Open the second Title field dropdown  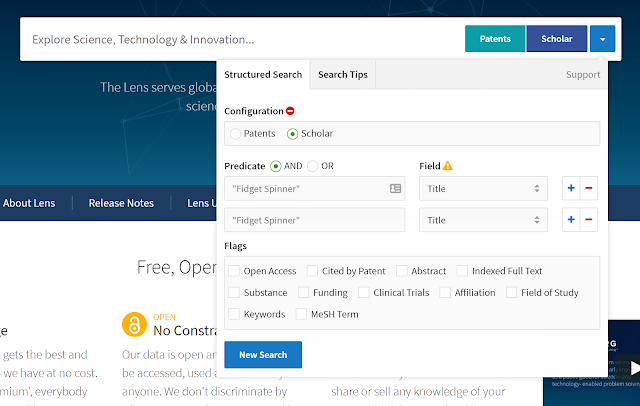pyautogui.click(x=483, y=220)
